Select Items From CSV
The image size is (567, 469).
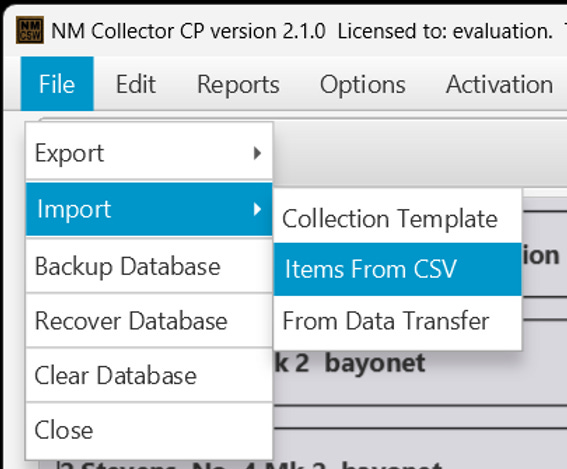pyautogui.click(x=398, y=269)
